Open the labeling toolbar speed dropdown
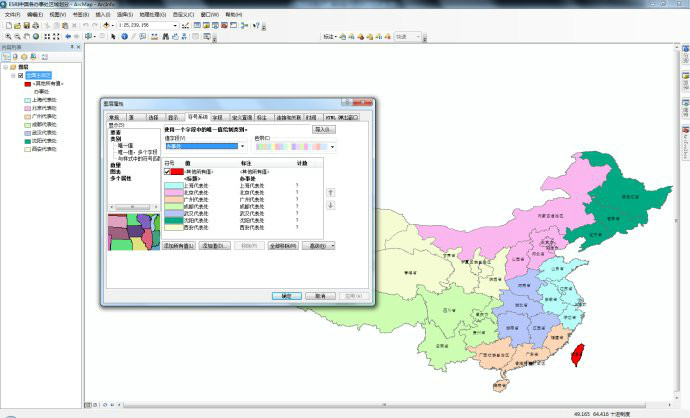 pos(418,37)
